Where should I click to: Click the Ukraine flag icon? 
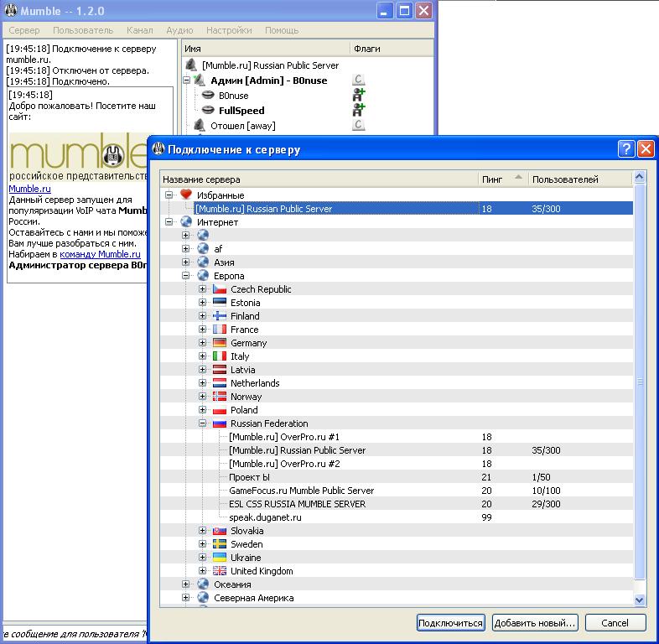[220, 558]
